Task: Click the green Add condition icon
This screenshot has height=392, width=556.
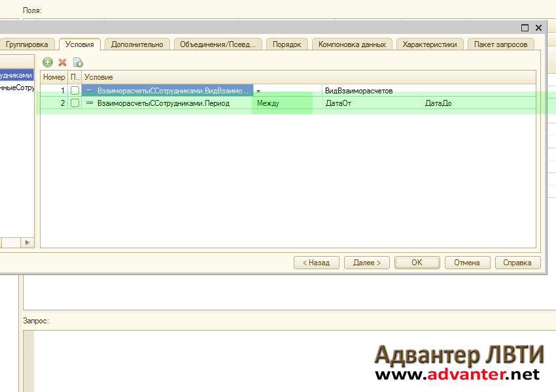Action: click(x=48, y=62)
